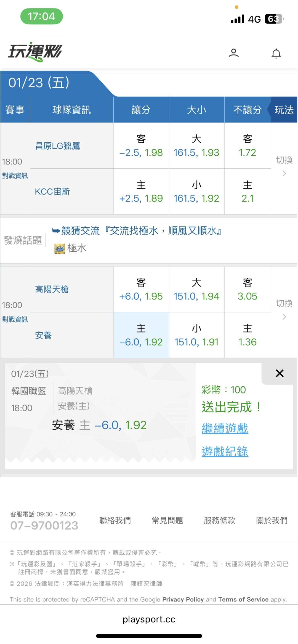
Task: Open the 聯絡我們 footer link
Action: [115, 521]
